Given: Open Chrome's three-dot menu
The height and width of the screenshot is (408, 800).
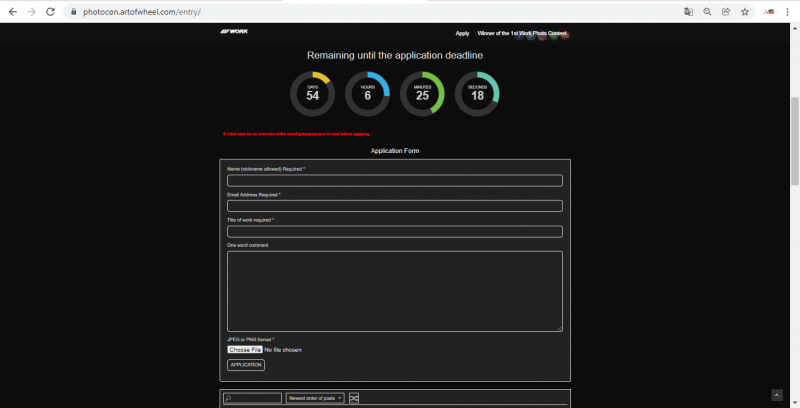Looking at the screenshot, I should [788, 11].
